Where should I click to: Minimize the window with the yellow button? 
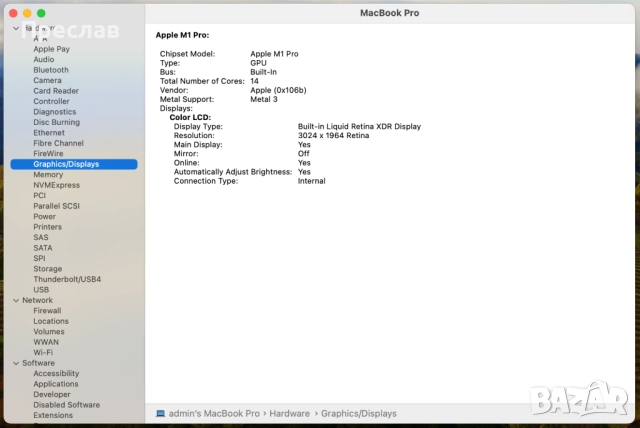[x=27, y=13]
